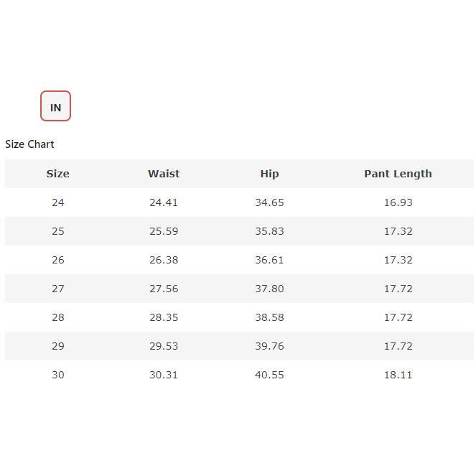Image resolution: width=476 pixels, height=476 pixels.
Task: Click the size 26 row label
Action: pos(58,260)
